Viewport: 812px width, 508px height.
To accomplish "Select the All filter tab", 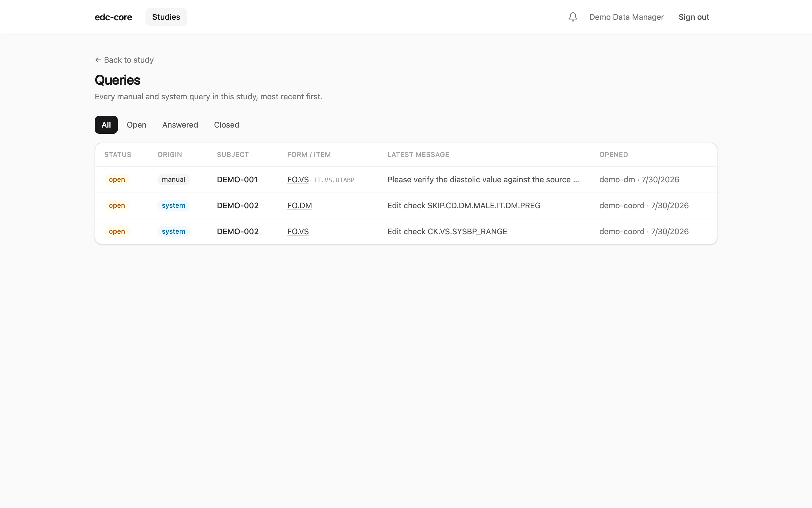I will (x=106, y=125).
